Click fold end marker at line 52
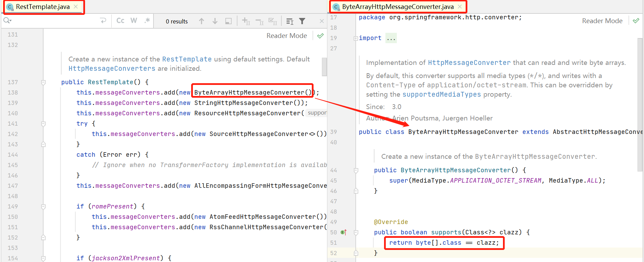The image size is (644, 262). tap(356, 253)
